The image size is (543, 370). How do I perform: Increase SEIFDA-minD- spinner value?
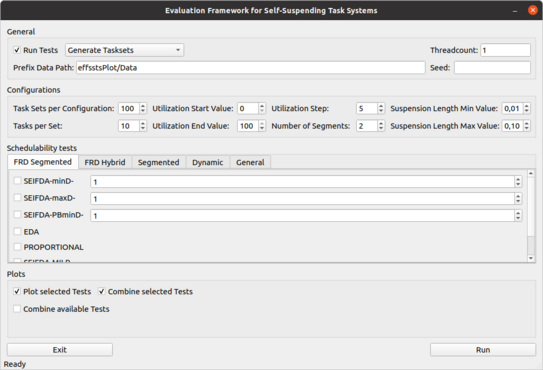pyautogui.click(x=518, y=179)
